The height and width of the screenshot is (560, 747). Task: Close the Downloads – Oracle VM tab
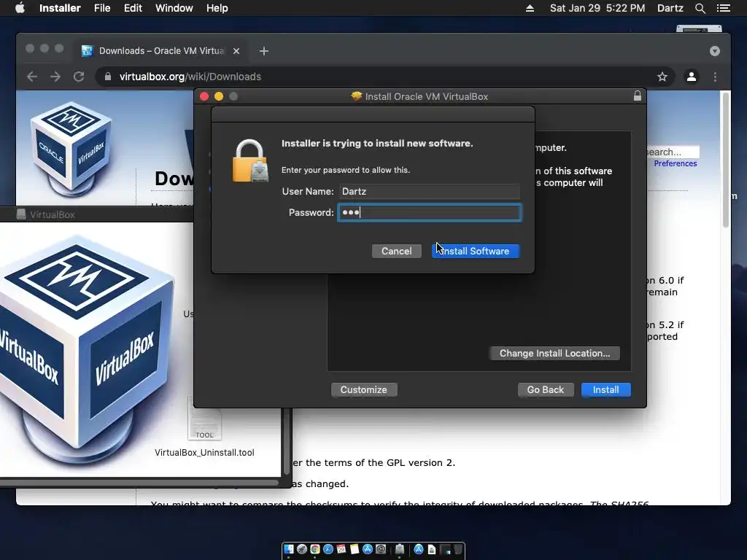(236, 51)
